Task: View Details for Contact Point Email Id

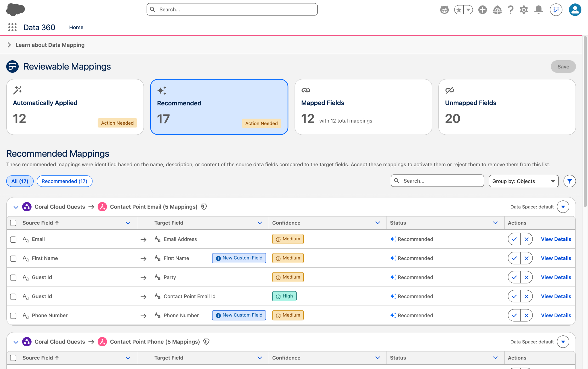Action: point(556,296)
